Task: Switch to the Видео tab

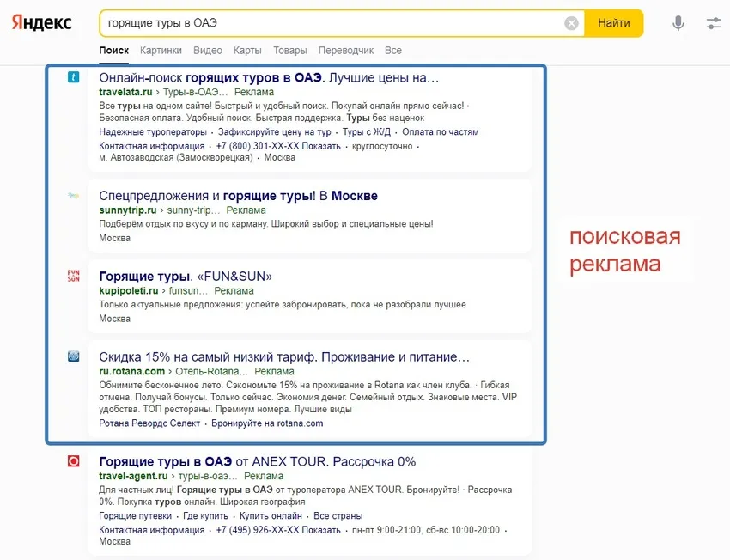Action: (x=207, y=51)
